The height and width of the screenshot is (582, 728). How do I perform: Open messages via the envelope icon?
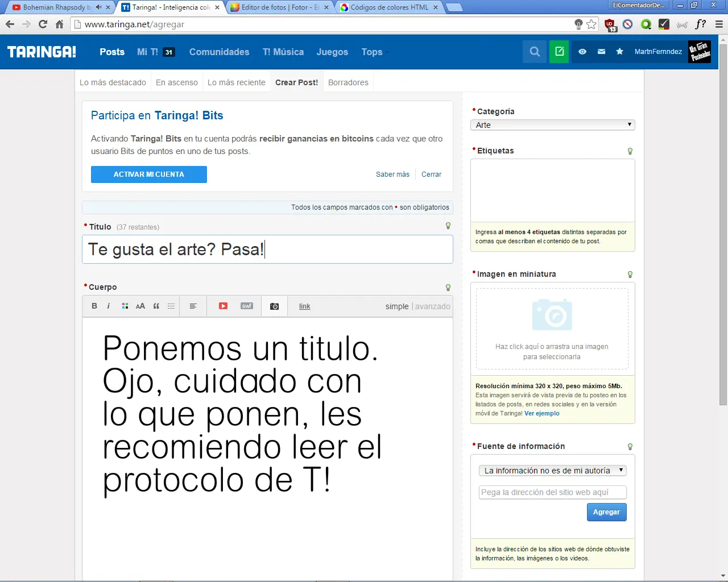pos(601,52)
